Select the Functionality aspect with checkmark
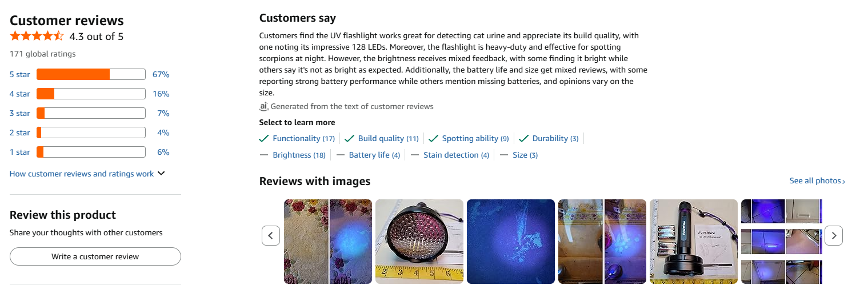The width and height of the screenshot is (868, 293). [x=297, y=138]
